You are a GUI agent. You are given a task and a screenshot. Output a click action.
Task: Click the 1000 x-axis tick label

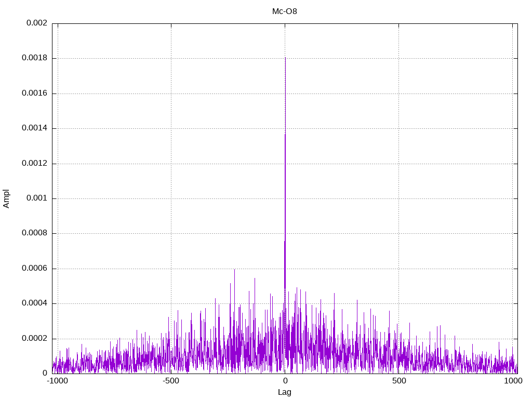(x=512, y=381)
